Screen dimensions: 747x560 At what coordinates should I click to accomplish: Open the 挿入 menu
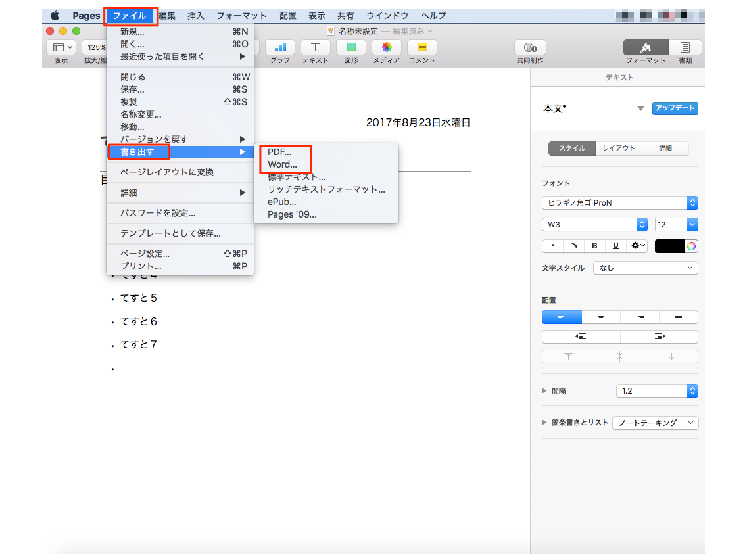[195, 16]
